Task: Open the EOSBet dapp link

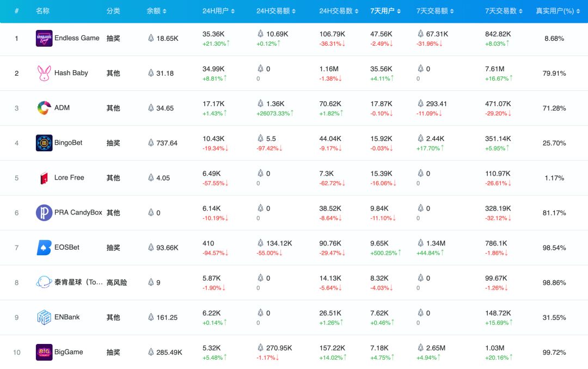Action: 67,247
